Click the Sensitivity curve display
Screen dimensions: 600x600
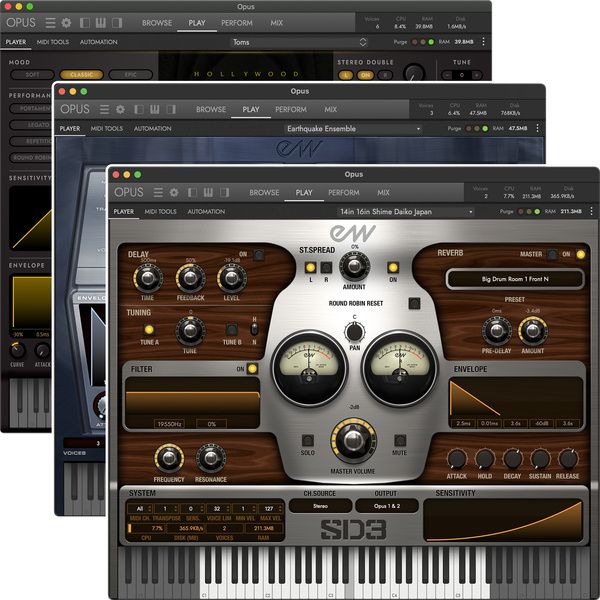(x=504, y=520)
